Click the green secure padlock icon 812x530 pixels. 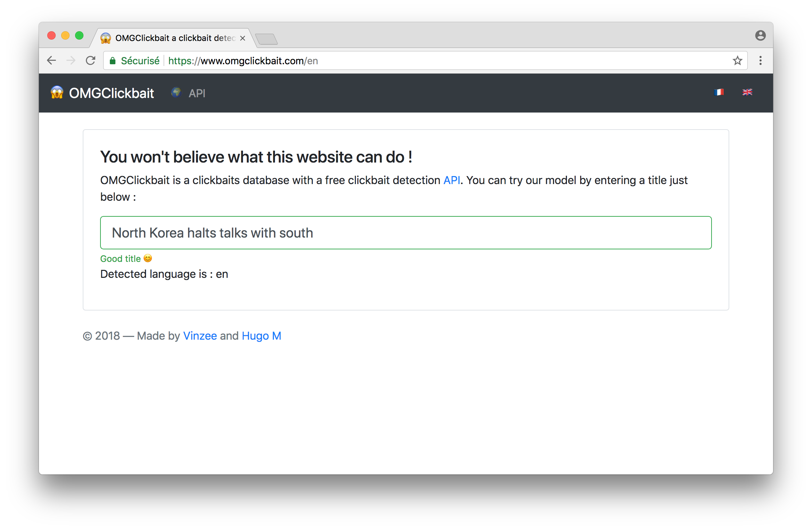[x=113, y=61]
